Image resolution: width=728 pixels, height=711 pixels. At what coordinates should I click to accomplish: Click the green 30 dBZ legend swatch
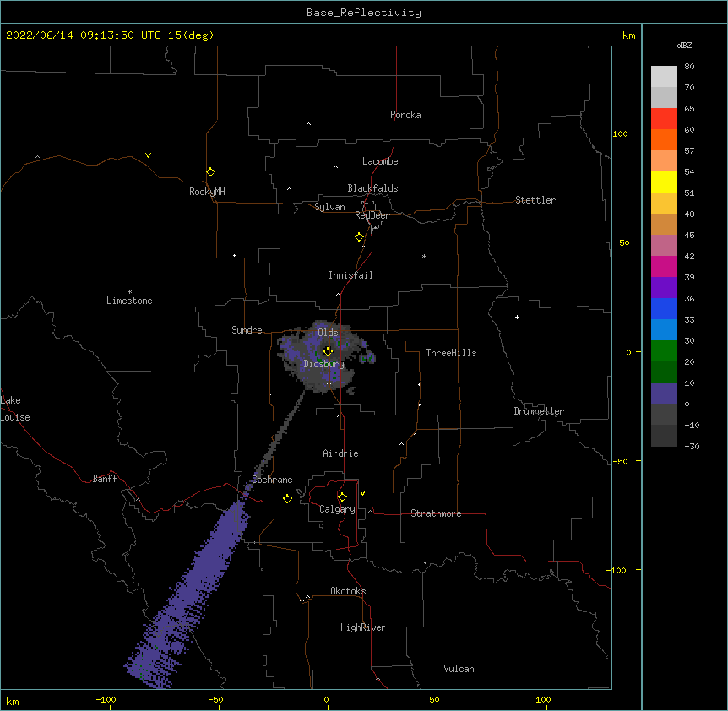point(664,351)
